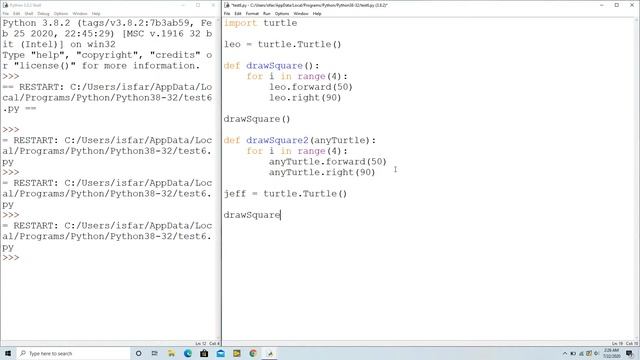Image resolution: width=640 pixels, height=360 pixels.
Task: Open Debug menu in the Python Shell window
Action: click(x=43, y=13)
